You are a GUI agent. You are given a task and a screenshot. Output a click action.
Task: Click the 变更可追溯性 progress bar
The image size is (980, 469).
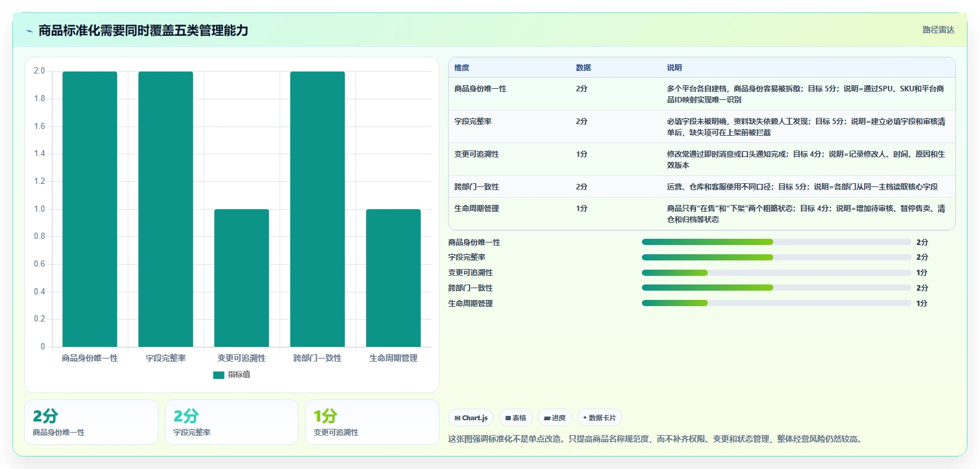776,272
